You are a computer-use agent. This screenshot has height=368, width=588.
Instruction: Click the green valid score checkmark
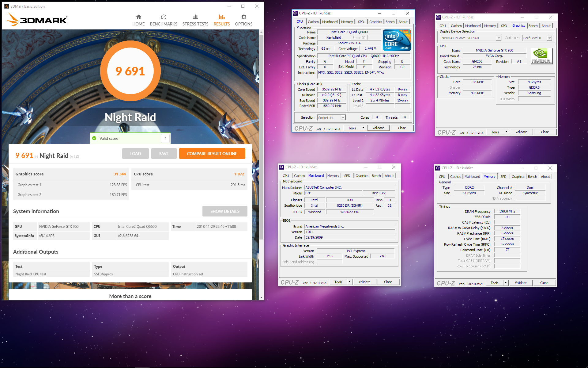[94, 138]
